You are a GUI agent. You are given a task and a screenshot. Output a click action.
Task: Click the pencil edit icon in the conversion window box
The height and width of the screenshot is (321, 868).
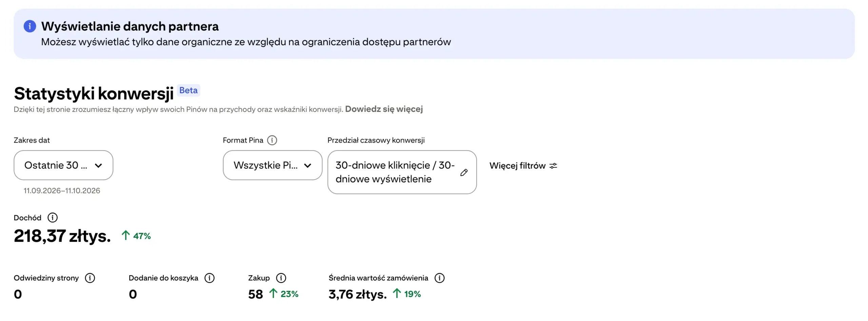[464, 172]
